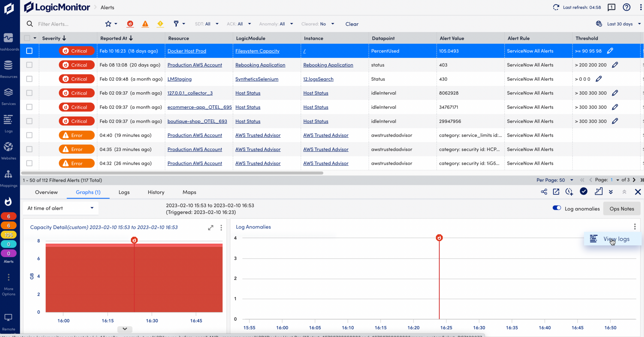Select the checkbox for the Docker Host Prod alert
The height and width of the screenshot is (337, 644).
(x=29, y=51)
